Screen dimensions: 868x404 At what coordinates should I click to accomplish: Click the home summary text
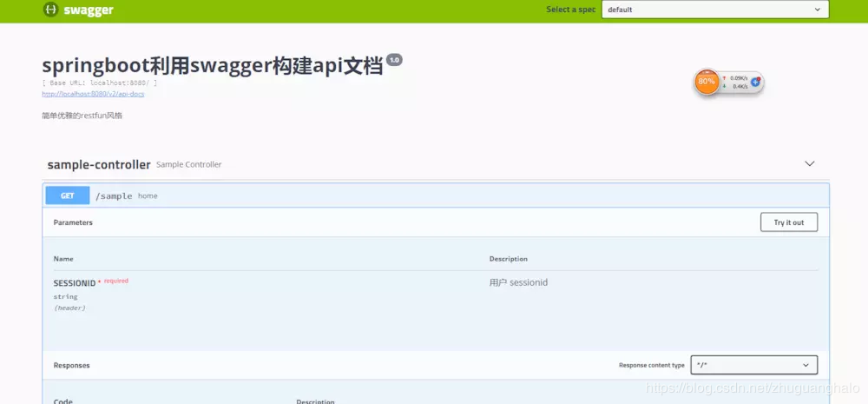point(148,195)
